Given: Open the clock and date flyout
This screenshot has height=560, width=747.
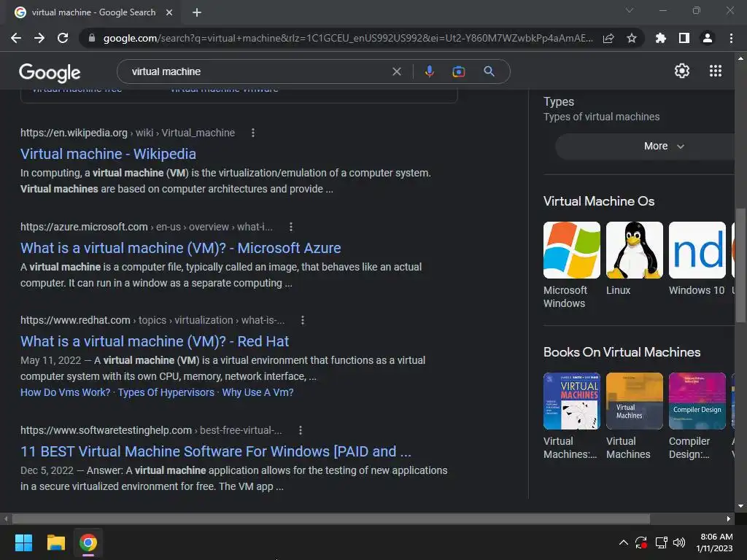Looking at the screenshot, I should 715,542.
